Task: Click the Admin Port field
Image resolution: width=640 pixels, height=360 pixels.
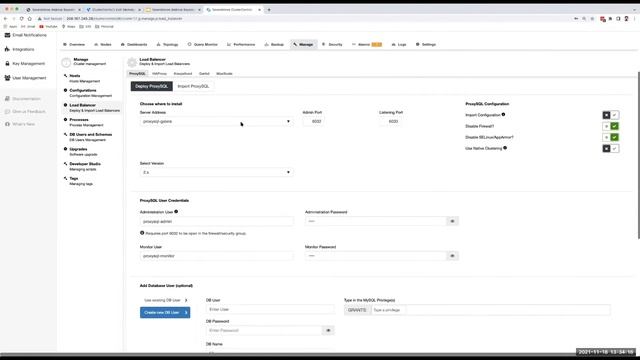Action: pos(314,122)
